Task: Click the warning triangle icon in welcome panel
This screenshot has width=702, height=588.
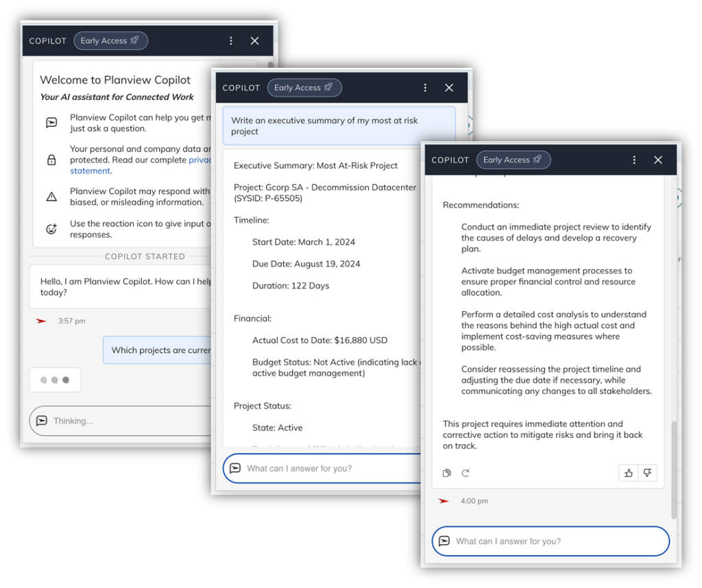Action: 51,197
